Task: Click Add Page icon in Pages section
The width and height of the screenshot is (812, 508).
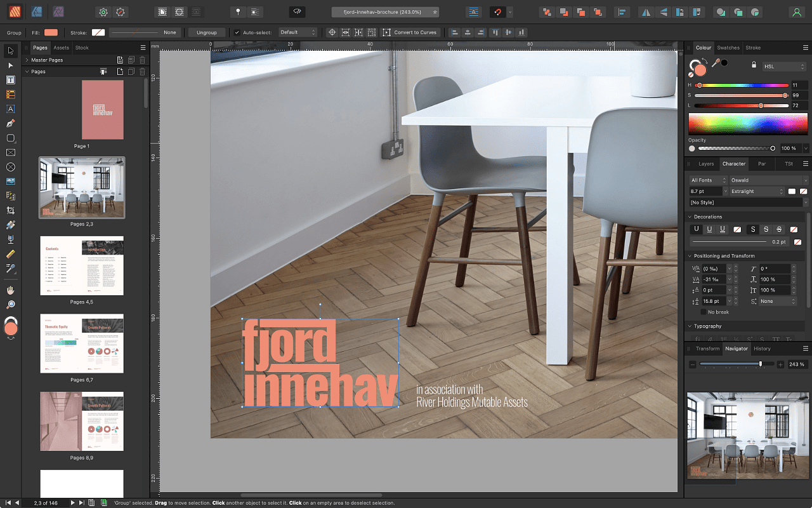Action: point(120,72)
